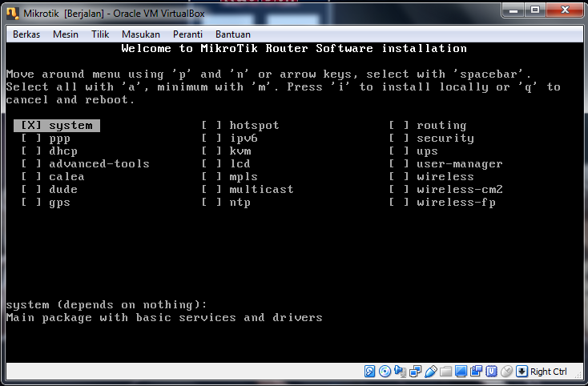The width and height of the screenshot is (588, 386).
Task: Toggle the security package checkbox
Action: tap(399, 139)
